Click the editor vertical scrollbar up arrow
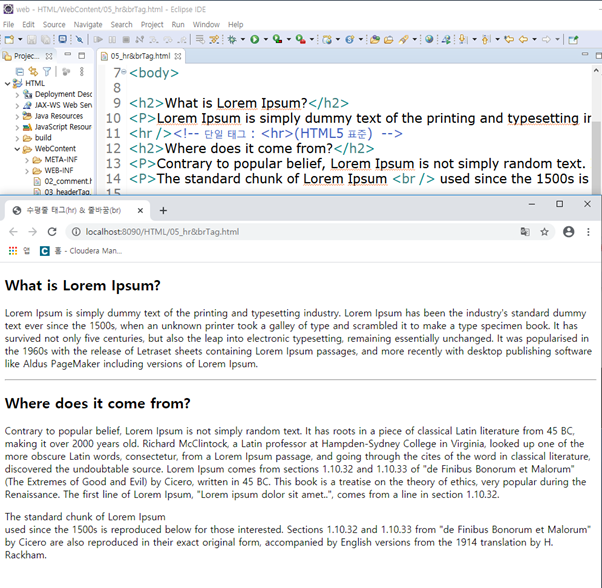Viewport: 602px width, 588px height. click(x=596, y=70)
